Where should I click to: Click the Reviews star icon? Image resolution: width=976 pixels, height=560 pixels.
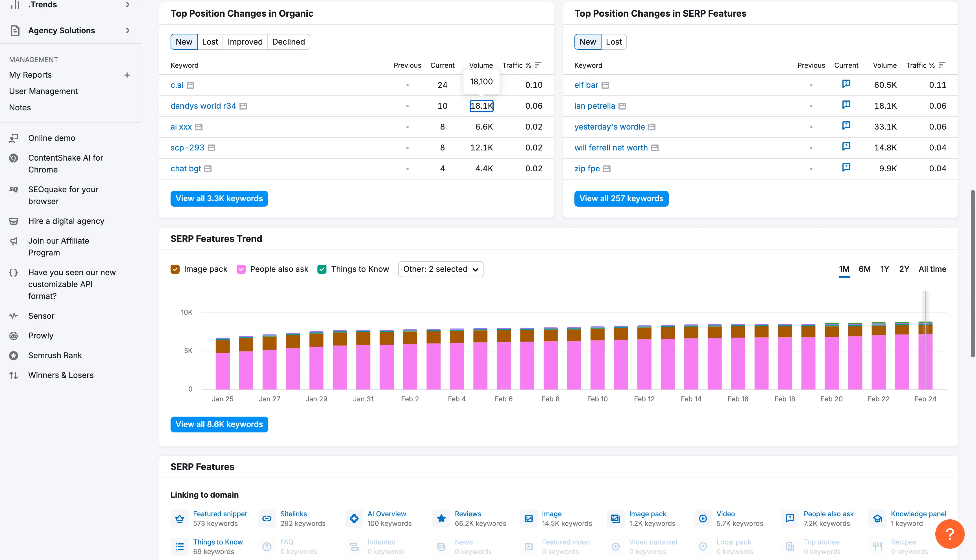pyautogui.click(x=442, y=519)
